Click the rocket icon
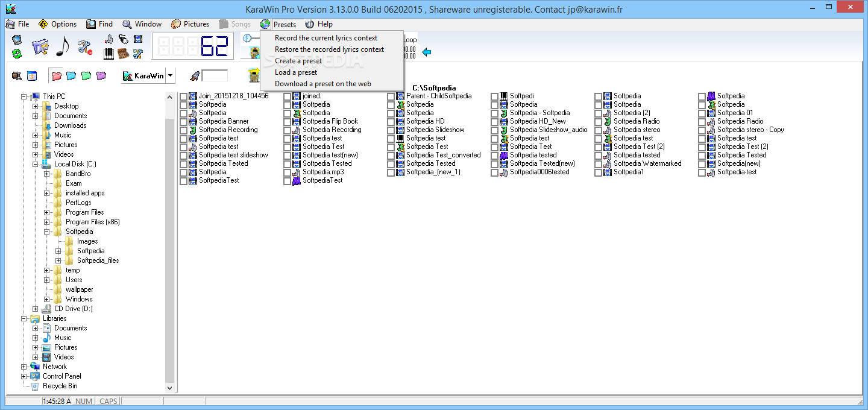Screen dimensions: 868x410 tap(195, 76)
